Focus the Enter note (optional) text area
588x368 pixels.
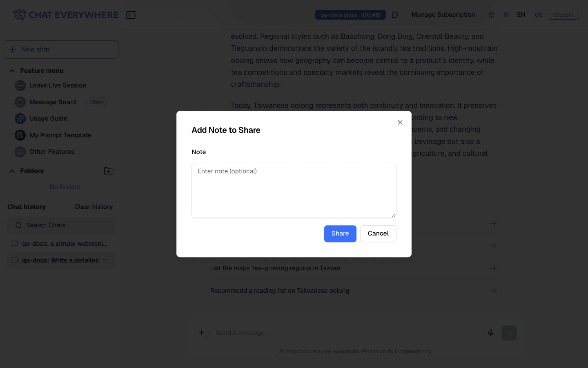(294, 190)
